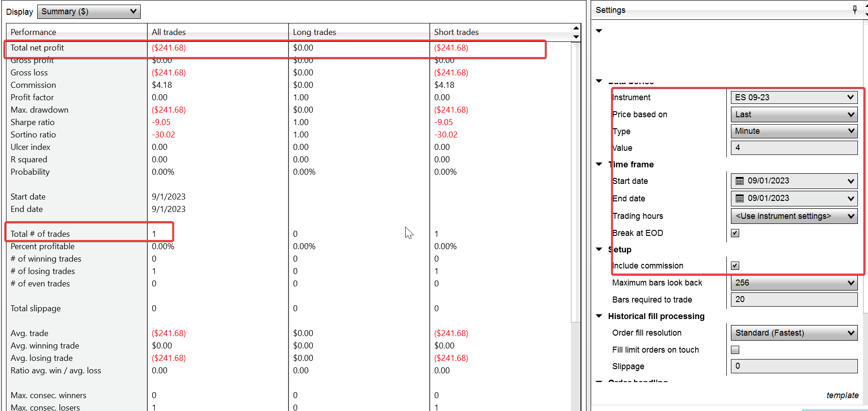Click the Slippage input field
The width and height of the screenshot is (868, 411).
794,366
